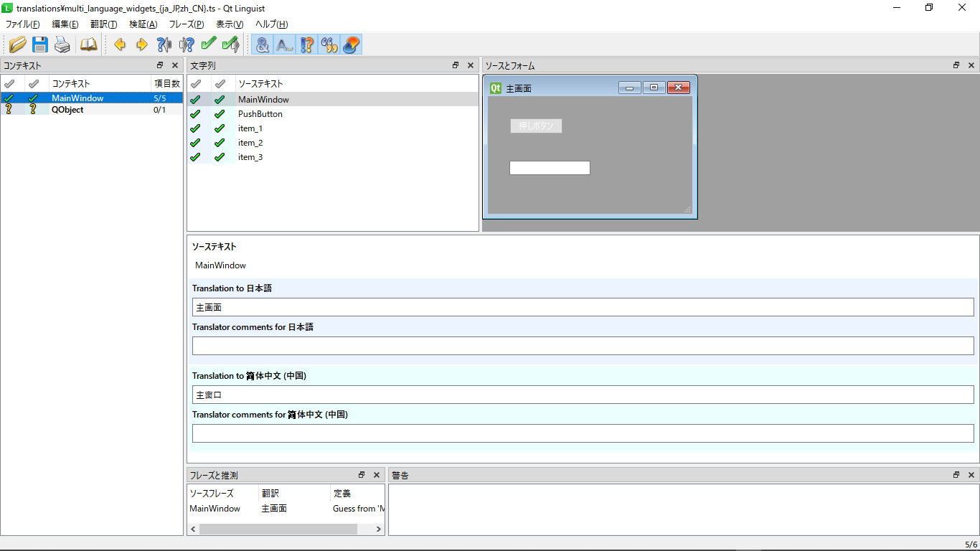Toggle place marker validation icon
The image size is (980, 551).
click(352, 44)
